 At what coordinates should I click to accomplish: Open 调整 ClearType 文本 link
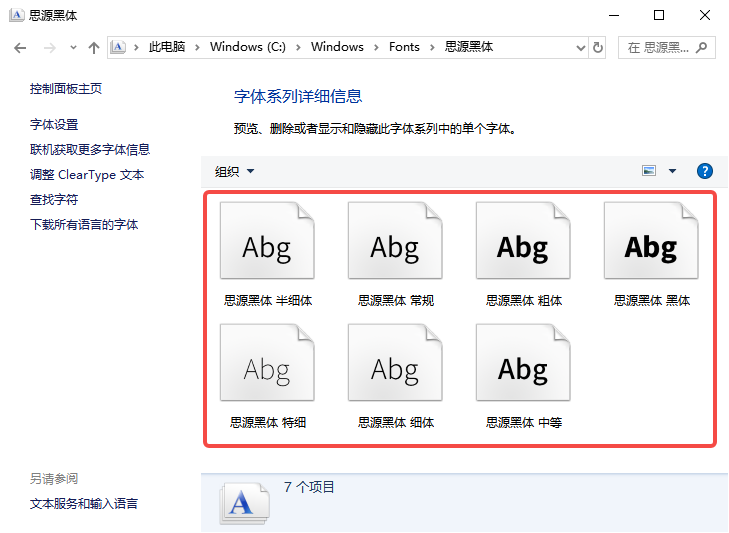(87, 175)
